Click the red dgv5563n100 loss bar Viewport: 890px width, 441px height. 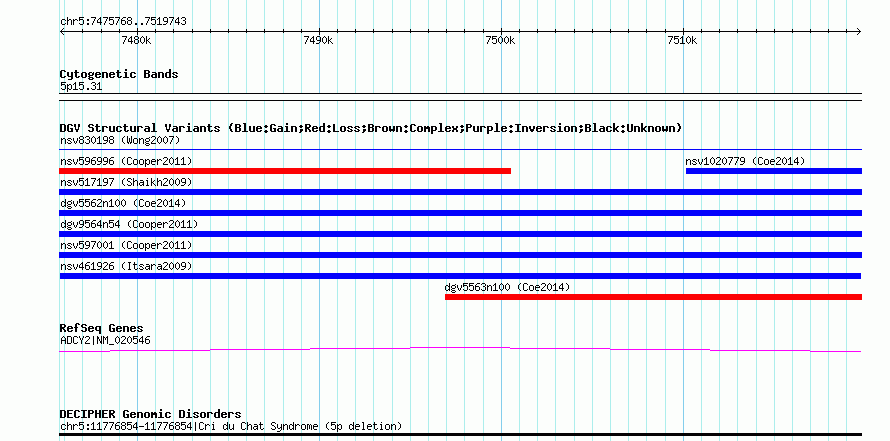coord(653,297)
